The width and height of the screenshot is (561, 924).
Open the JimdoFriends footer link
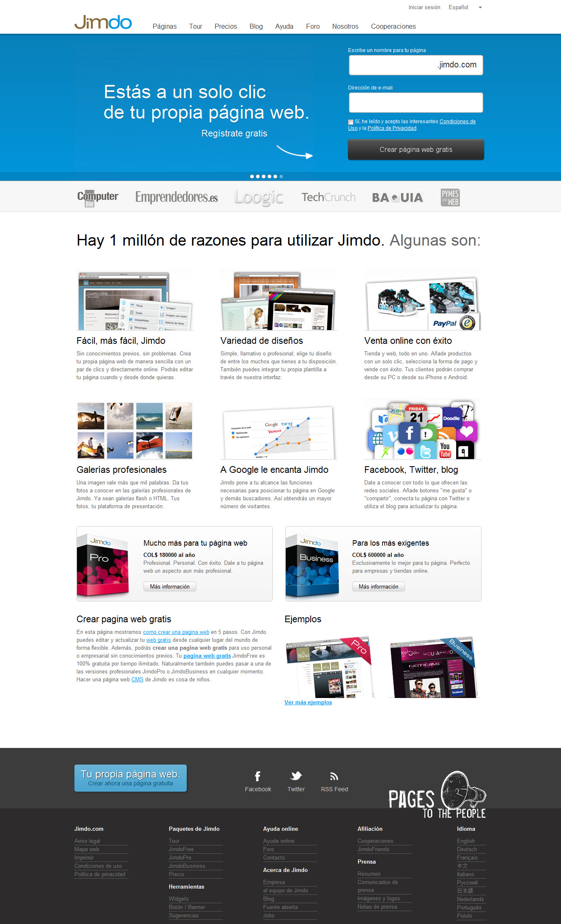click(x=373, y=849)
